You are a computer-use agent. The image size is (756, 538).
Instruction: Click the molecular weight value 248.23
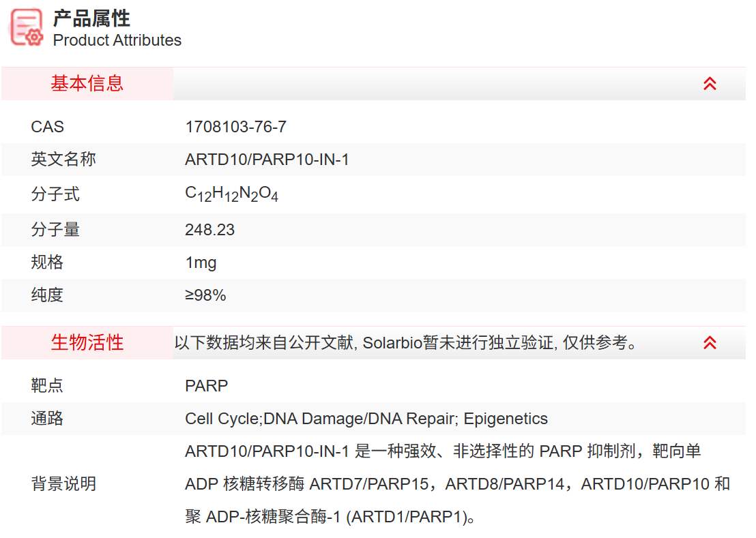[209, 230]
